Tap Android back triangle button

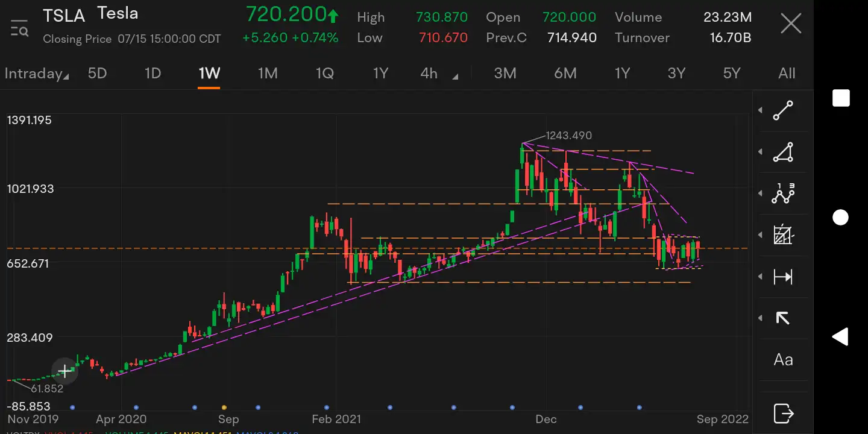click(841, 336)
